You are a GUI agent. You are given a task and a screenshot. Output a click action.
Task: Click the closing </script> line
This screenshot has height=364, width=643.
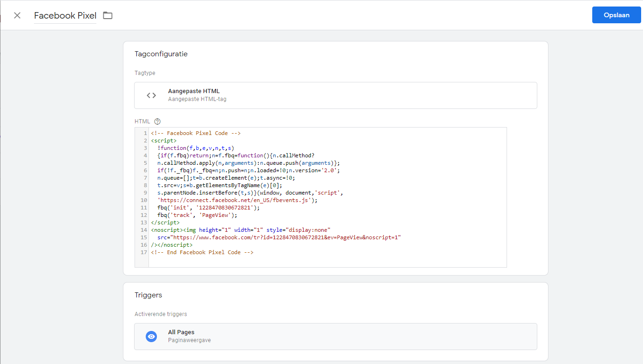[165, 222]
